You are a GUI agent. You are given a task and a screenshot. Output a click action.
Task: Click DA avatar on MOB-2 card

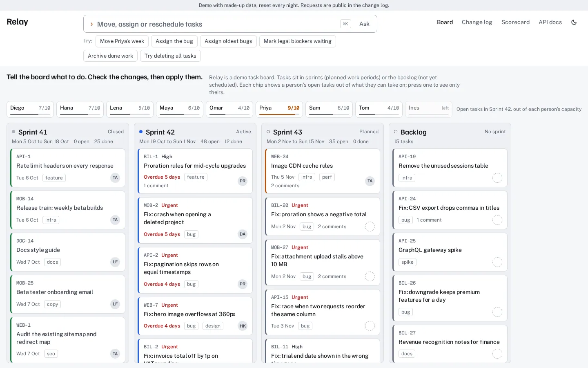[x=243, y=234]
